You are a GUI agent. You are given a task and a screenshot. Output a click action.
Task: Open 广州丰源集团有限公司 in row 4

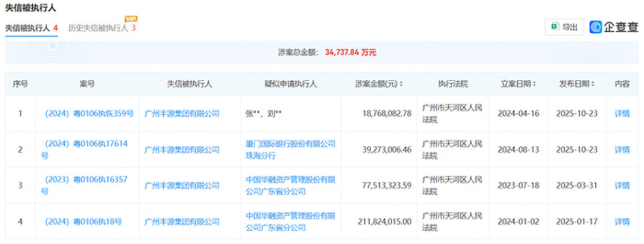click(x=182, y=222)
